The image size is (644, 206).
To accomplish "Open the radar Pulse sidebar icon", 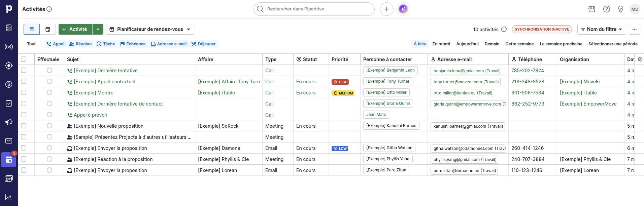I will (9, 47).
